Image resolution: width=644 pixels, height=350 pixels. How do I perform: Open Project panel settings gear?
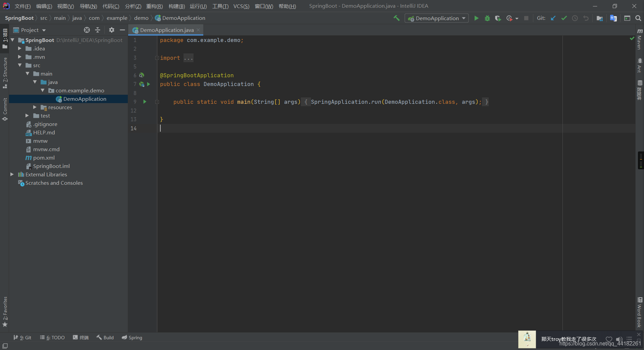click(x=112, y=30)
